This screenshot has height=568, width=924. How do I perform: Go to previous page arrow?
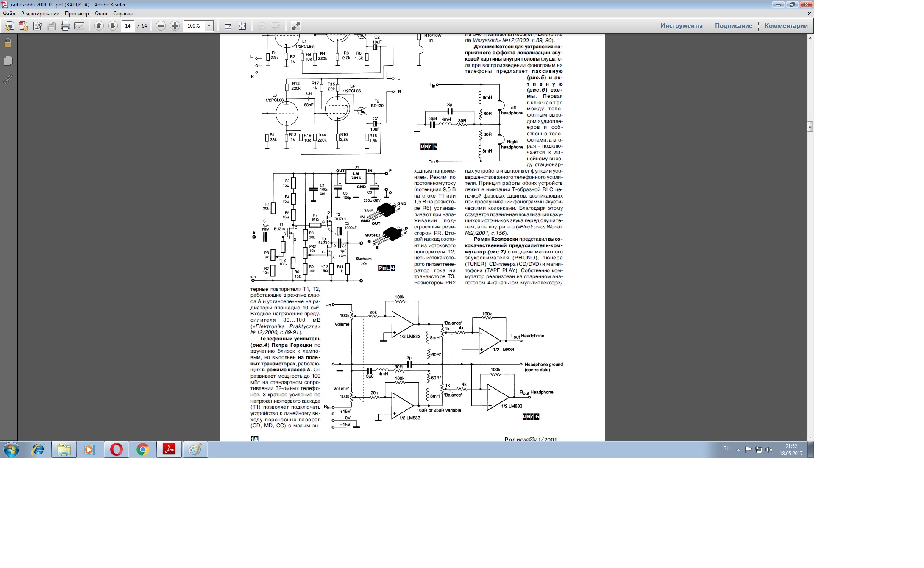(x=99, y=26)
